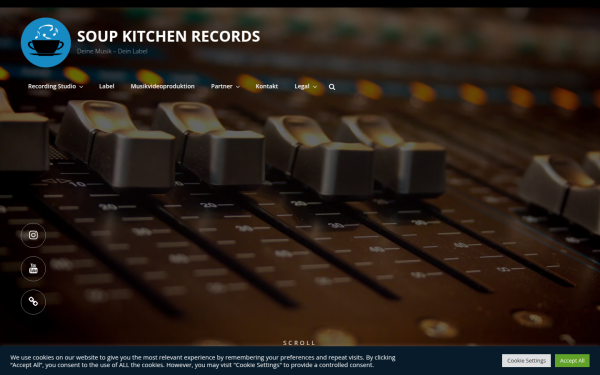This screenshot has width=600, height=375.
Task: Open the Instagram social icon
Action: point(33,235)
